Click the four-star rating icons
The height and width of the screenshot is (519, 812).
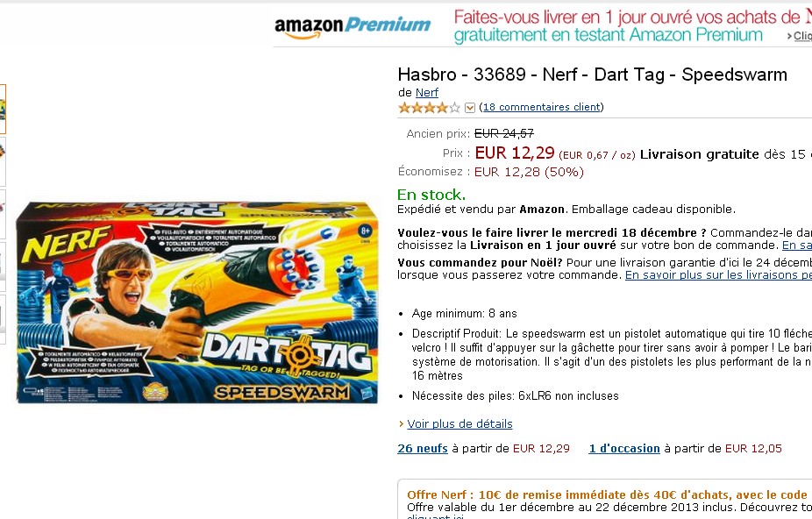tap(429, 108)
